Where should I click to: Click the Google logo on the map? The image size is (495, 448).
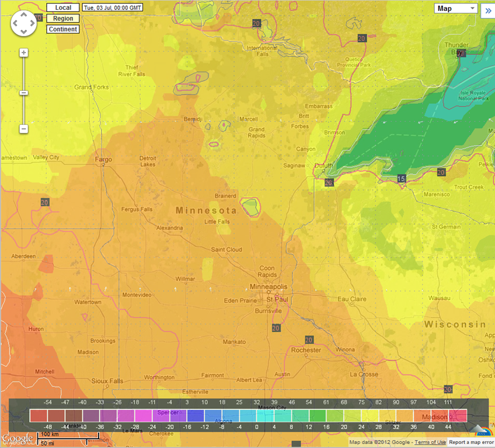[x=18, y=438]
